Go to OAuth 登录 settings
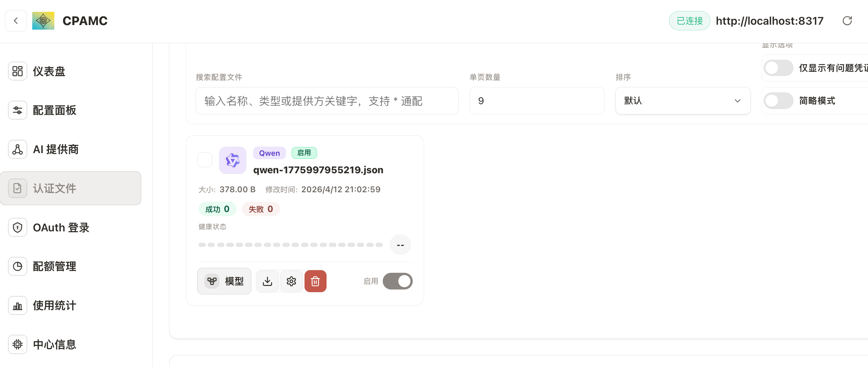 (61, 227)
